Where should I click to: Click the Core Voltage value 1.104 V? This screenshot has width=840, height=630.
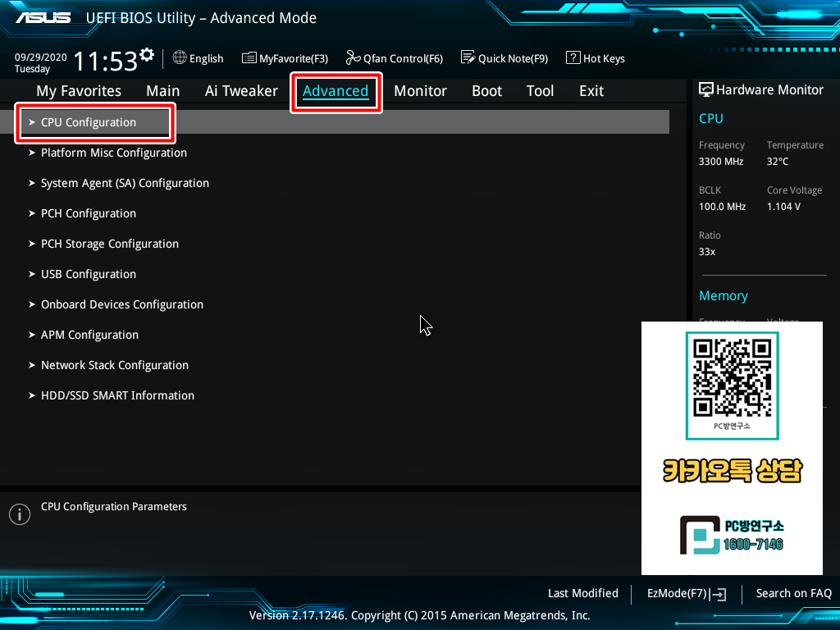point(783,206)
